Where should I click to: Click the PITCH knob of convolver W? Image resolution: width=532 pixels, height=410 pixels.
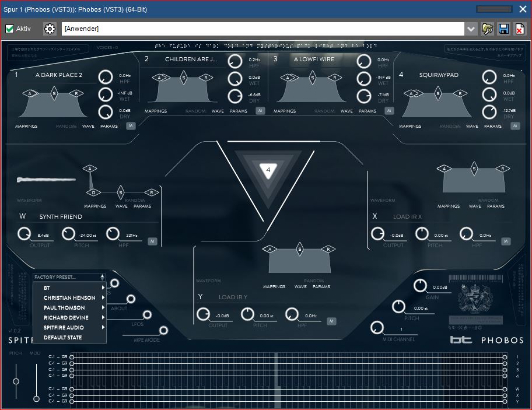(68, 234)
